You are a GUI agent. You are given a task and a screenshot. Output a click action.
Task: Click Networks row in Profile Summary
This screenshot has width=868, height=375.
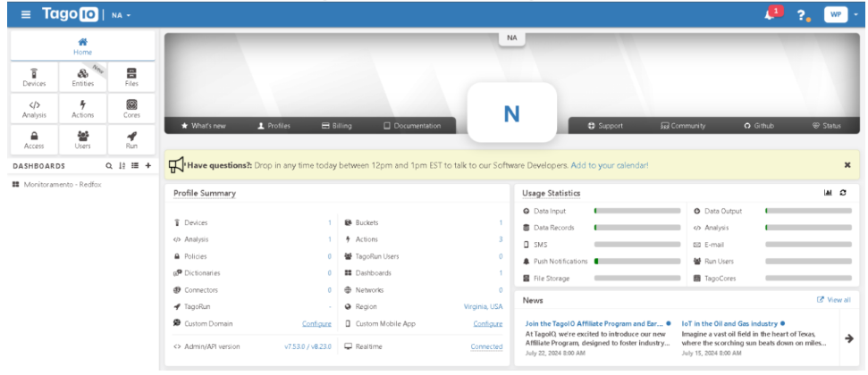pyautogui.click(x=424, y=290)
